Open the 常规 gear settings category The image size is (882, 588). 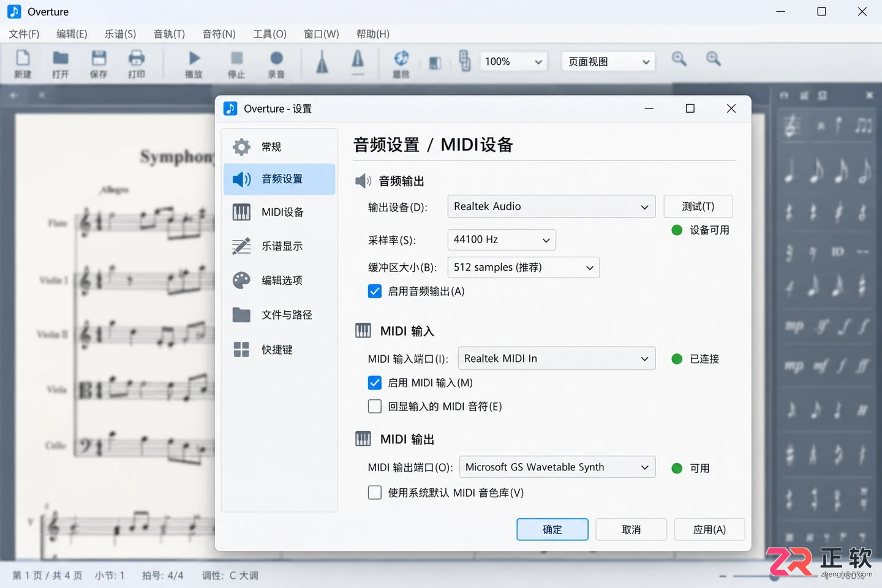(x=279, y=147)
